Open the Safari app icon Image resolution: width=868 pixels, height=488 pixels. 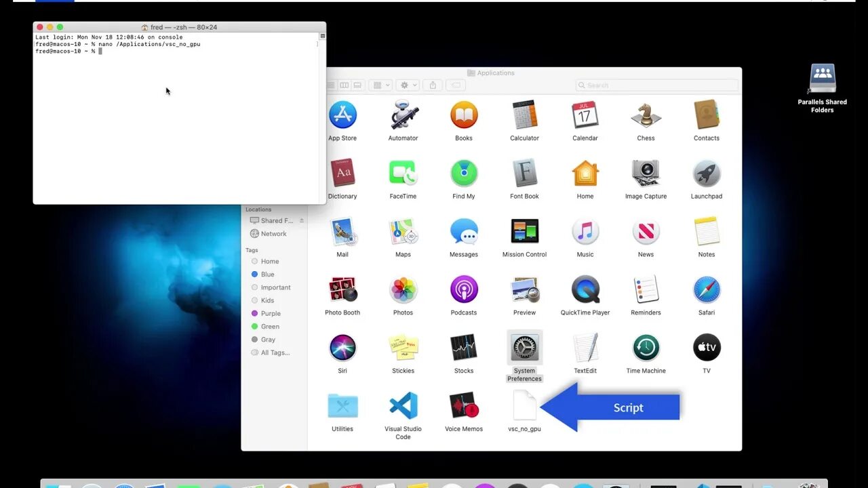tap(707, 290)
